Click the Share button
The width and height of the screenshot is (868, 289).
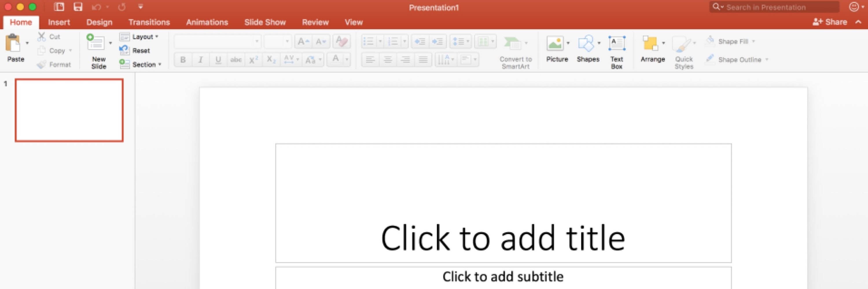click(830, 22)
